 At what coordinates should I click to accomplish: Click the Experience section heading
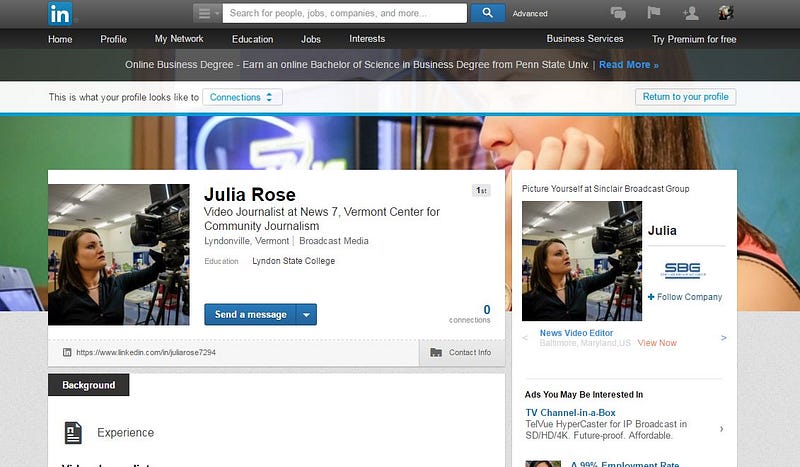[x=126, y=433]
